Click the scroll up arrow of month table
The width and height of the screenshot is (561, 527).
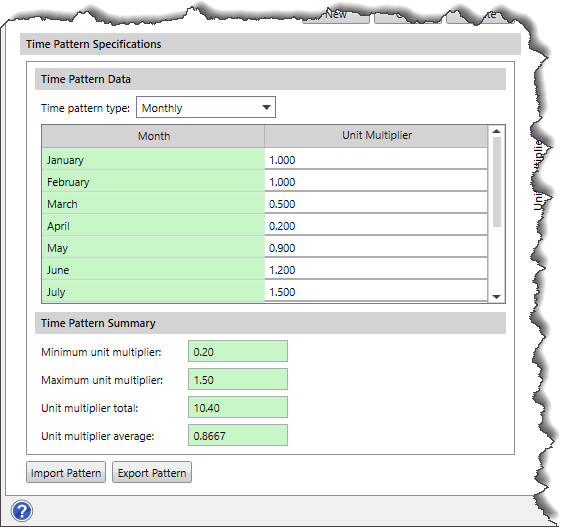pyautogui.click(x=496, y=131)
